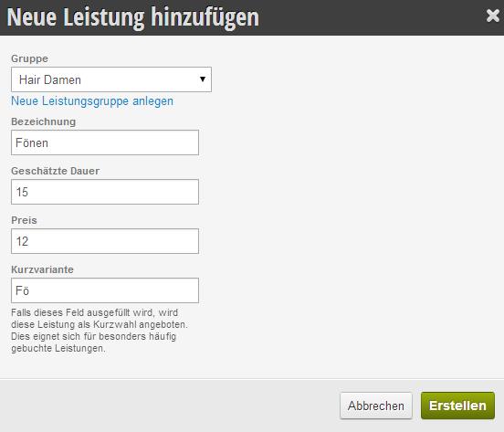This screenshot has height=432, width=504.
Task: Click the Preis label
Action: tap(24, 220)
